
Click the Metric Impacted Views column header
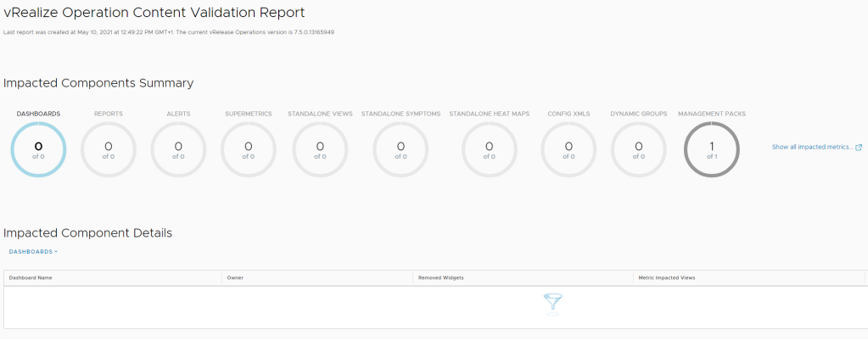pos(667,277)
